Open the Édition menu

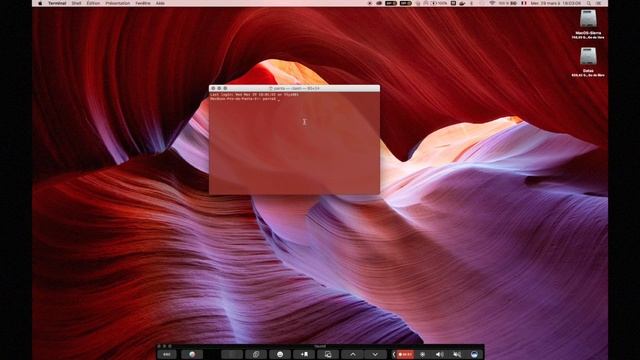(x=93, y=3)
